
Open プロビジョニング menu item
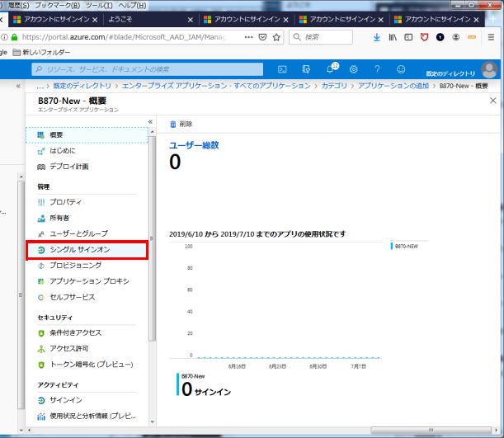(87, 266)
